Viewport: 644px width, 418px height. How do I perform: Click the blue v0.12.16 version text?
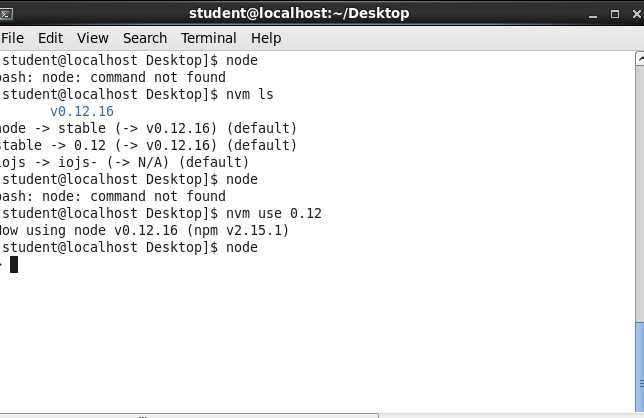click(x=82, y=111)
